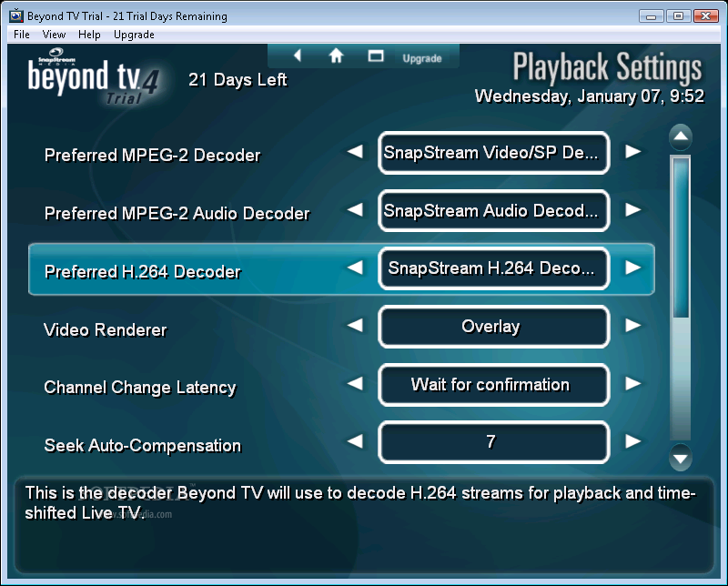This screenshot has width=728, height=586.
Task: Open the File menu
Action: pyautogui.click(x=21, y=35)
